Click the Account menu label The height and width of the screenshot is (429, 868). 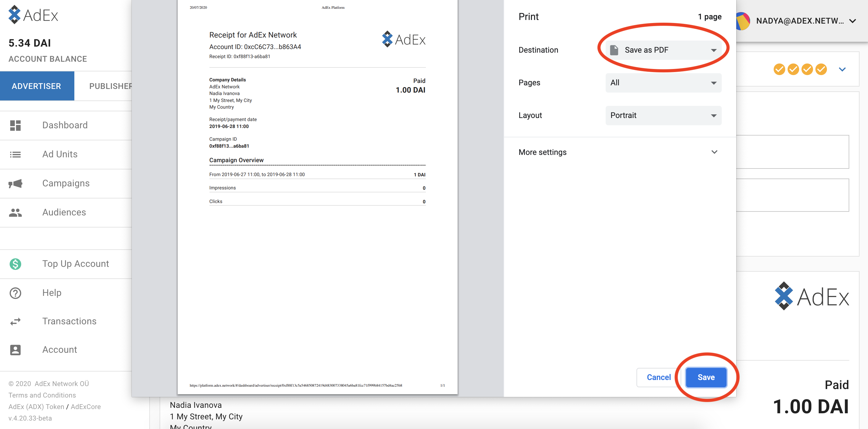pyautogui.click(x=60, y=350)
